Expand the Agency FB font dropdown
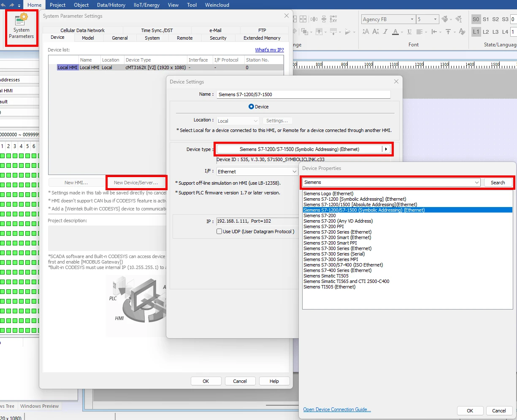This screenshot has width=517, height=420. pyautogui.click(x=412, y=19)
